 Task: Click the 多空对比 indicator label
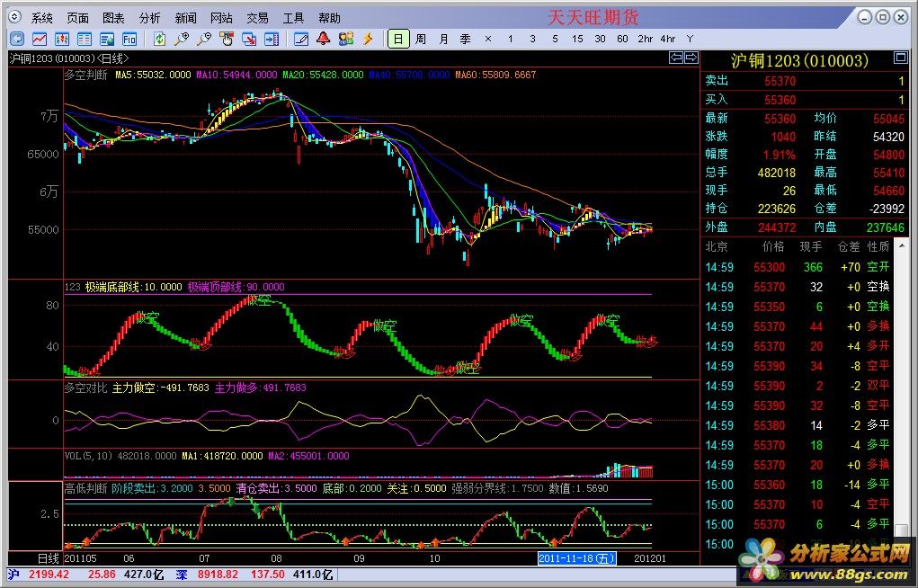[x=86, y=388]
